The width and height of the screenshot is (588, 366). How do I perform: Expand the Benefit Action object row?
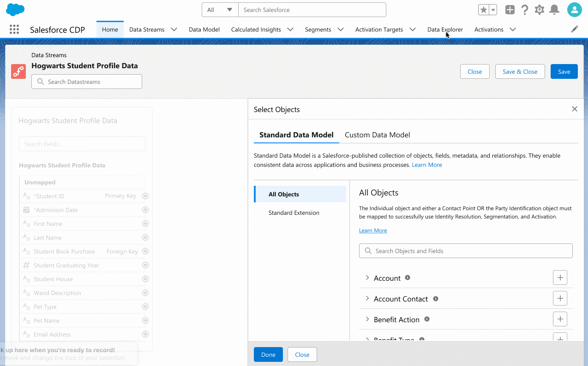coord(367,319)
